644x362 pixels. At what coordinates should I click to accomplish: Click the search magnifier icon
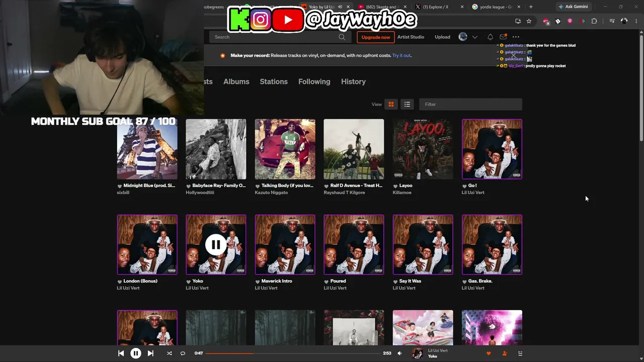pos(342,37)
